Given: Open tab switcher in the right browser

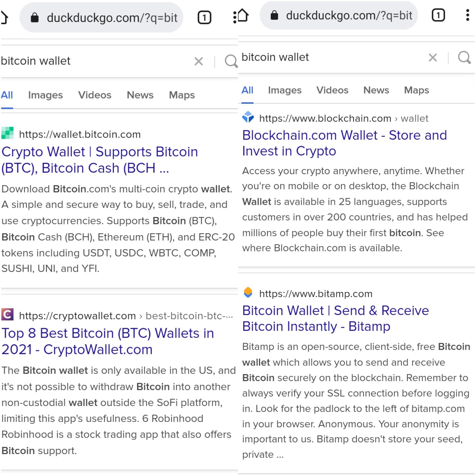Looking at the screenshot, I should pyautogui.click(x=438, y=15).
